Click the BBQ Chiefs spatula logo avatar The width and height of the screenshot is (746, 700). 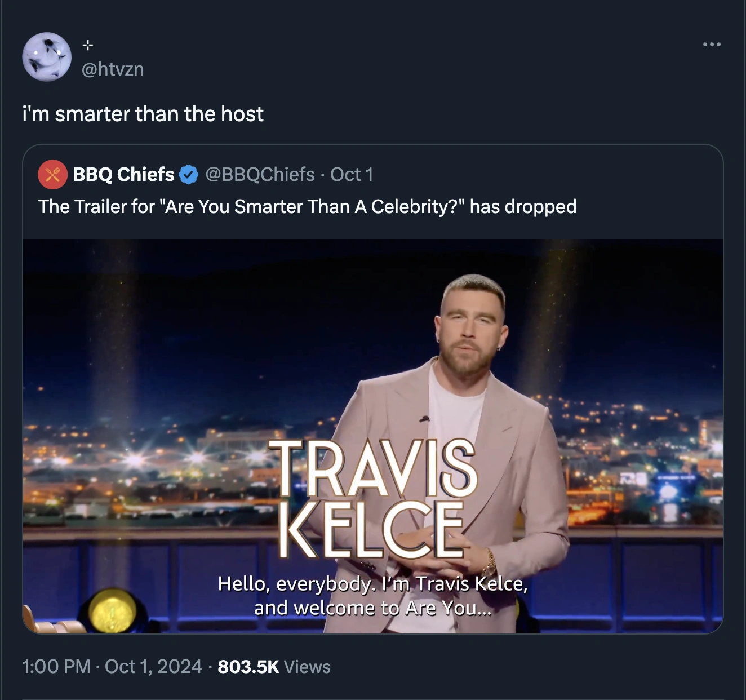[x=52, y=174]
